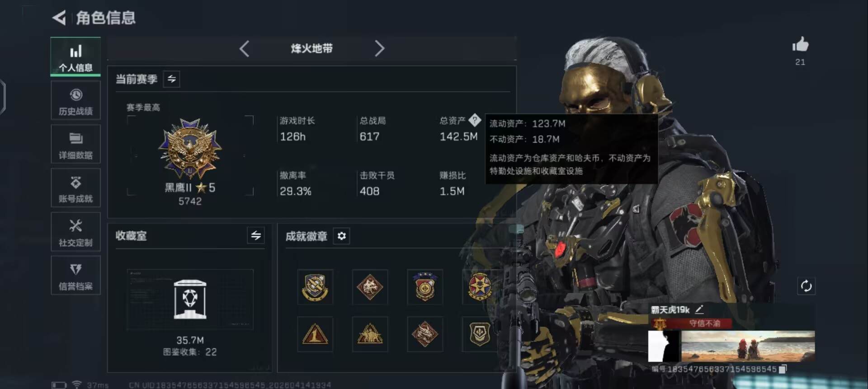This screenshot has height=389, width=868.
Task: Click the 总资产 question mark info icon
Action: 474,120
